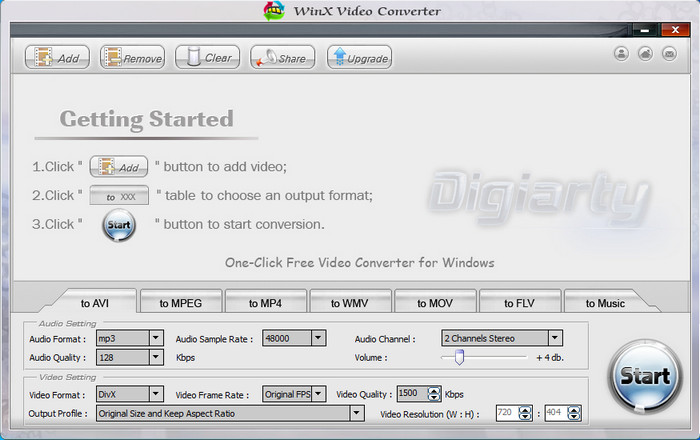This screenshot has height=440, width=700.
Task: Click the Upgrade button
Action: (358, 58)
